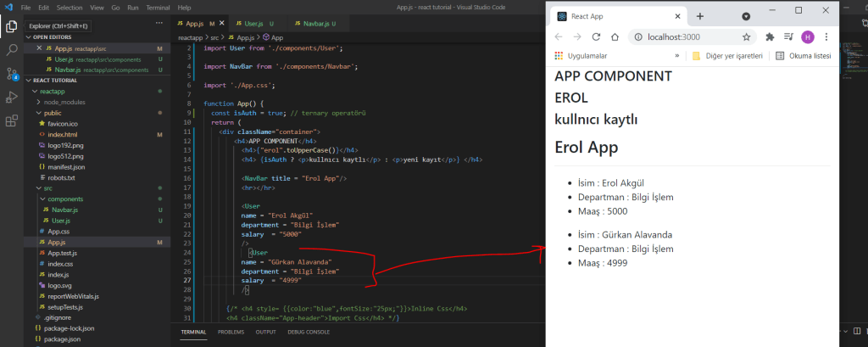Open the Search view in activity bar

pyautogui.click(x=11, y=50)
